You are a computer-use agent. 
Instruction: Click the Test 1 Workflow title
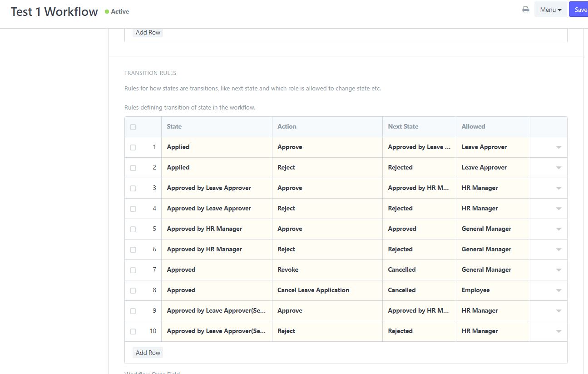click(54, 11)
